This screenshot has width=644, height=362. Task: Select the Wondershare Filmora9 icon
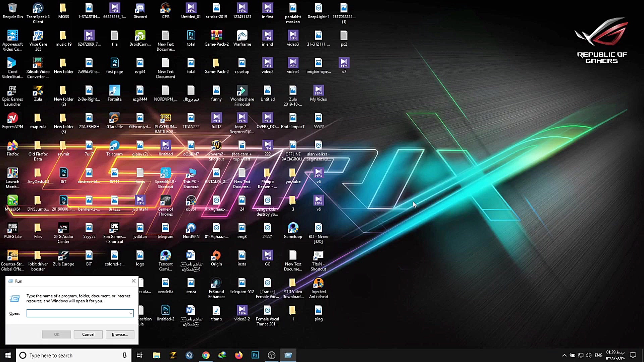(242, 90)
